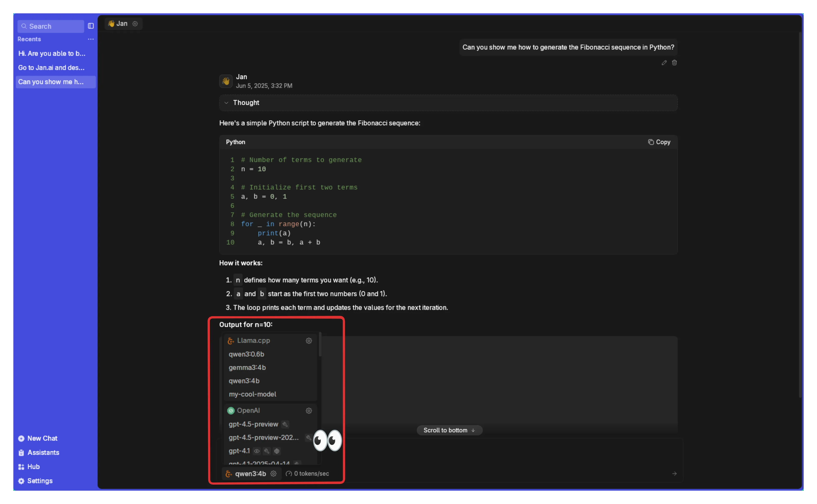Toggle the web capability globe on gpt-4.1
The height and width of the screenshot is (504, 817).
[277, 451]
